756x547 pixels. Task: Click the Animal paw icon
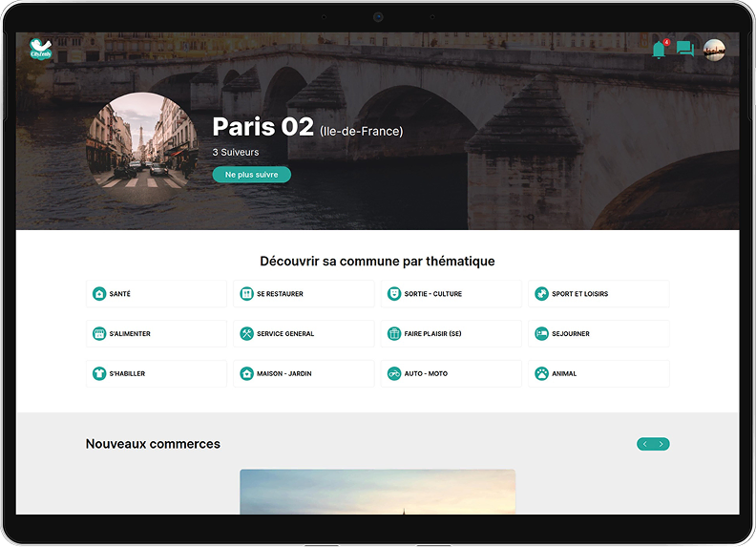542,374
